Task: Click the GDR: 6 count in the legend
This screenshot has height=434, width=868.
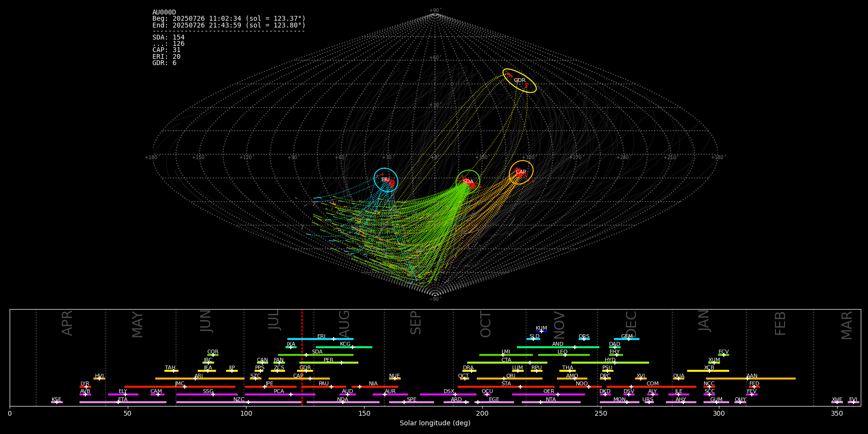Action: [164, 63]
